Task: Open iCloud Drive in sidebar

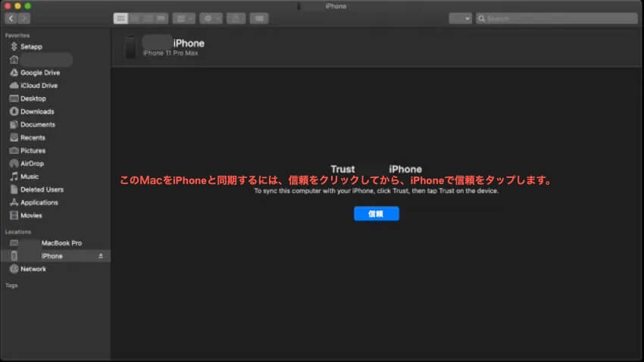Action: 39,86
